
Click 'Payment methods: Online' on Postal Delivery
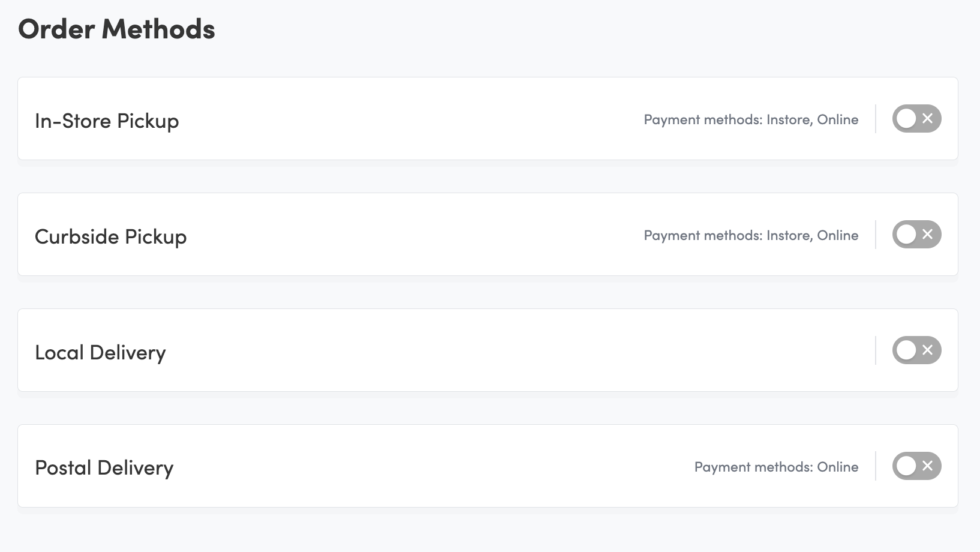point(776,467)
